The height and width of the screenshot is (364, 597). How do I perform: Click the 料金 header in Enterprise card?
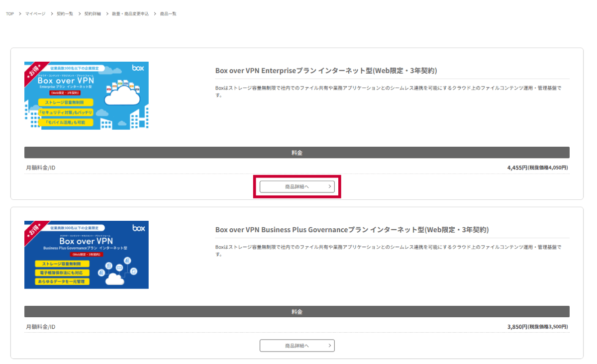(297, 153)
